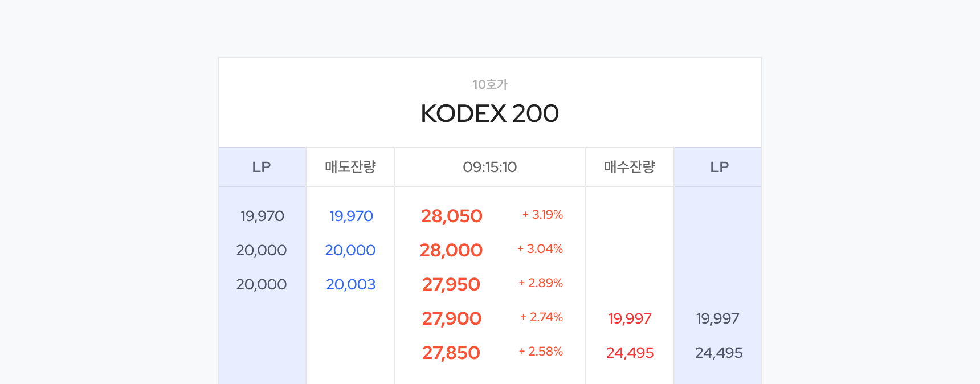Click the 매도잔량 column header
Image resolution: width=980 pixels, height=384 pixels.
point(350,167)
